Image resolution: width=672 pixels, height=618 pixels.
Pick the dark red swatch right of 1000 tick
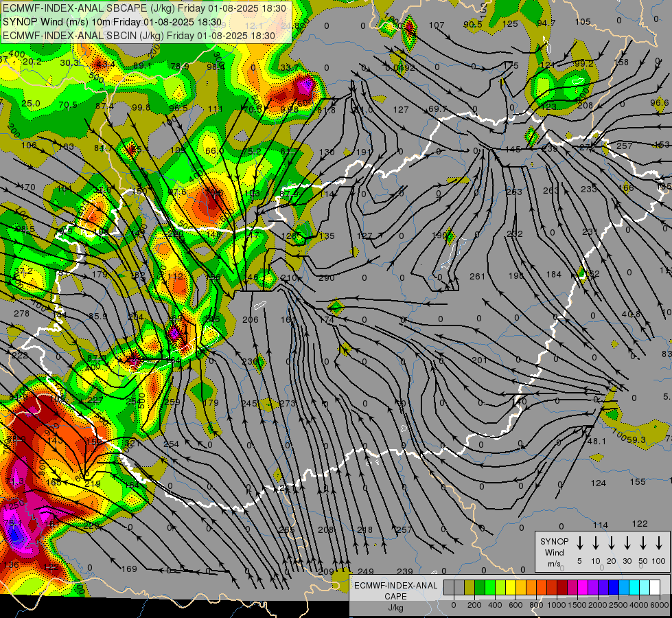click(562, 587)
